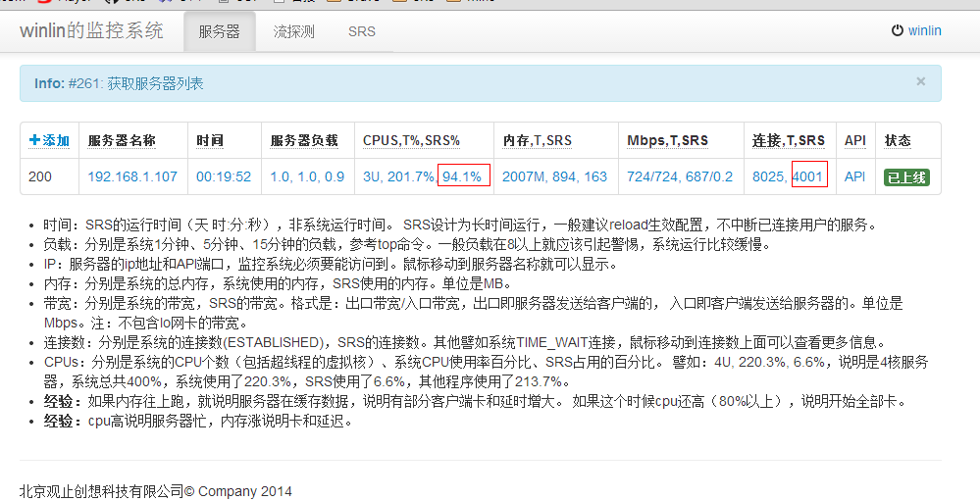980x501 pixels.
Task: Switch to the 服务器 tab
Action: (219, 31)
